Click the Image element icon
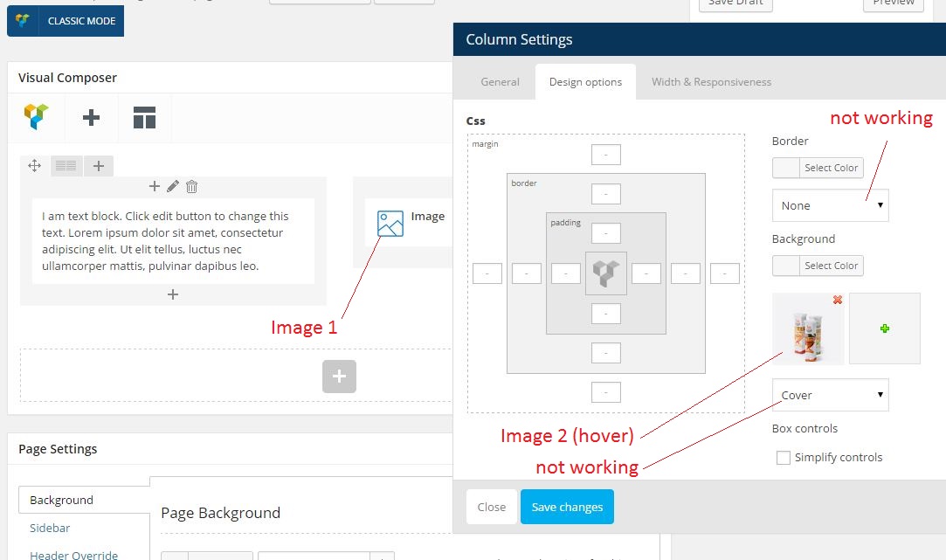The image size is (946, 560). [x=390, y=224]
